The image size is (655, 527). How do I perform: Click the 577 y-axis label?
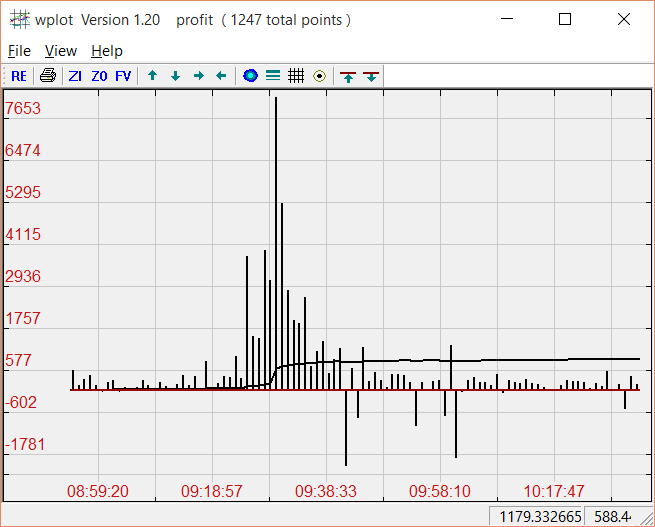click(18, 360)
